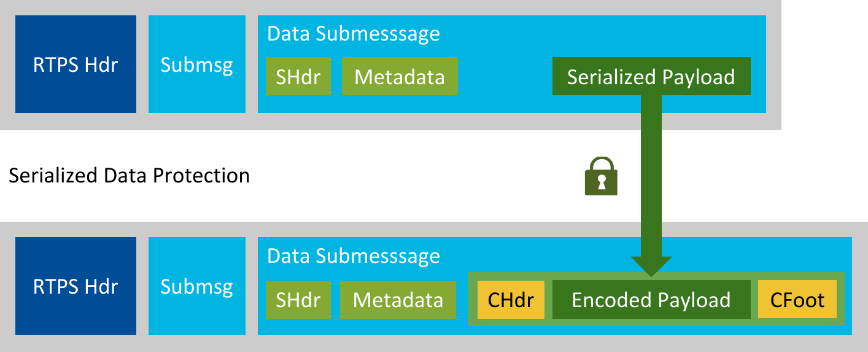The image size is (868, 352).
Task: Click the green padlock icon
Action: [601, 178]
